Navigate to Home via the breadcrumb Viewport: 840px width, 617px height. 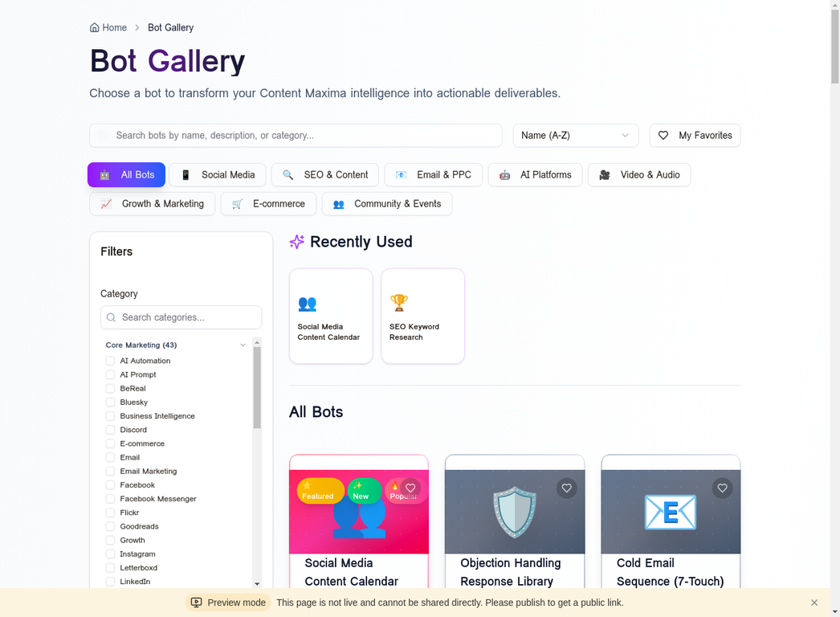108,27
